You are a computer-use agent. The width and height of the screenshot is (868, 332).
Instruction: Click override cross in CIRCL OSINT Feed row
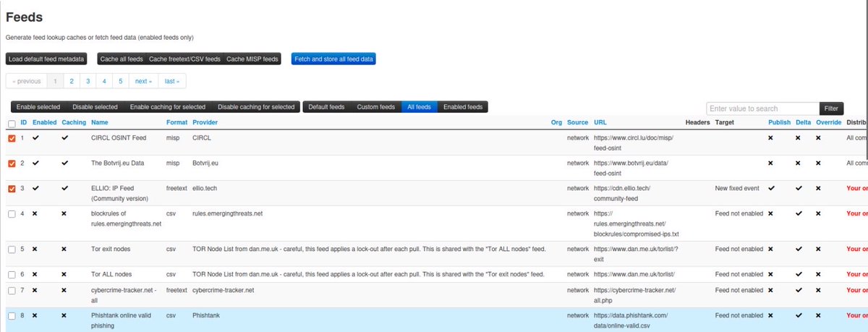coord(818,137)
